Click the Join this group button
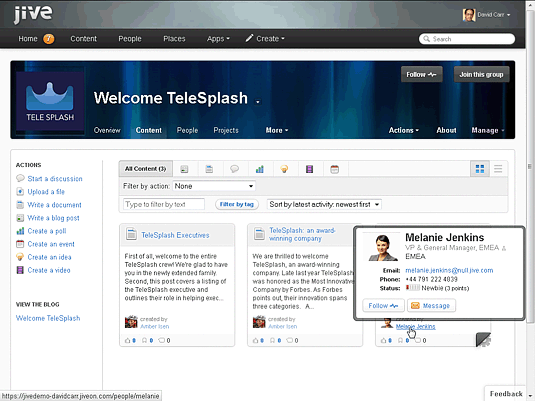The image size is (535, 401). point(481,74)
